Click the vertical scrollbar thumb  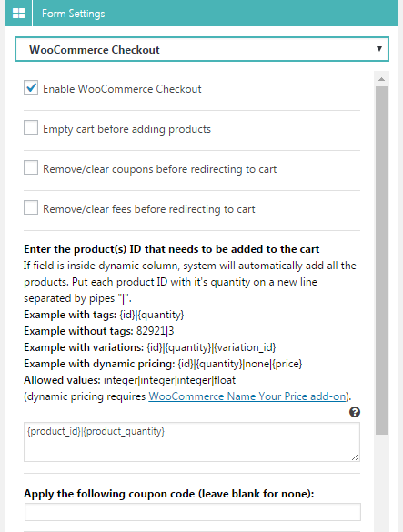[381, 260]
